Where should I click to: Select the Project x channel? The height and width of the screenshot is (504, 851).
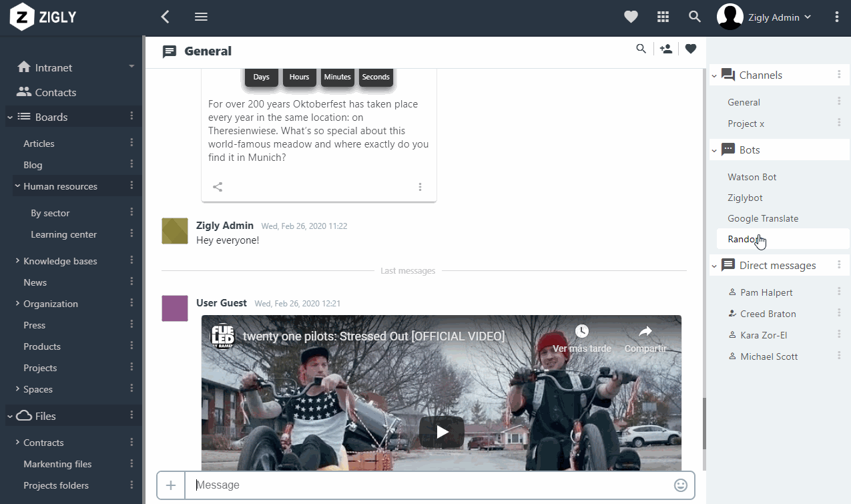click(746, 123)
